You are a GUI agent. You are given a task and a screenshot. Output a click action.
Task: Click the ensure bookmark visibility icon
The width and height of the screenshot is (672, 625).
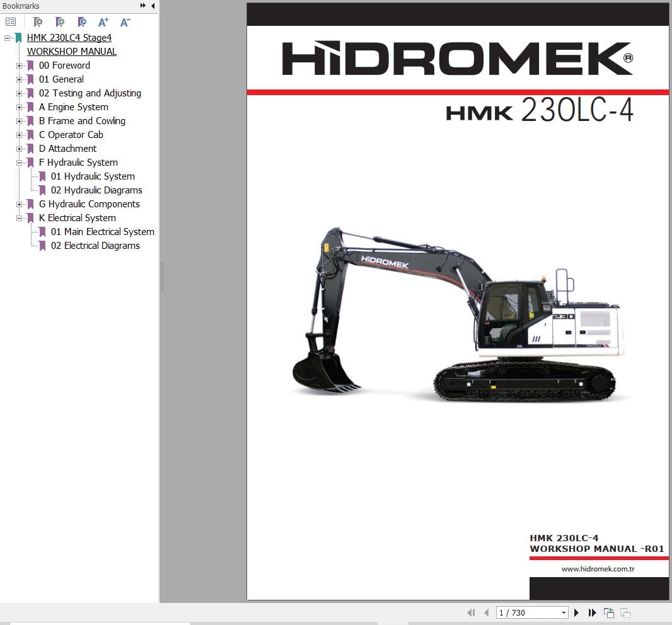pyautogui.click(x=83, y=21)
